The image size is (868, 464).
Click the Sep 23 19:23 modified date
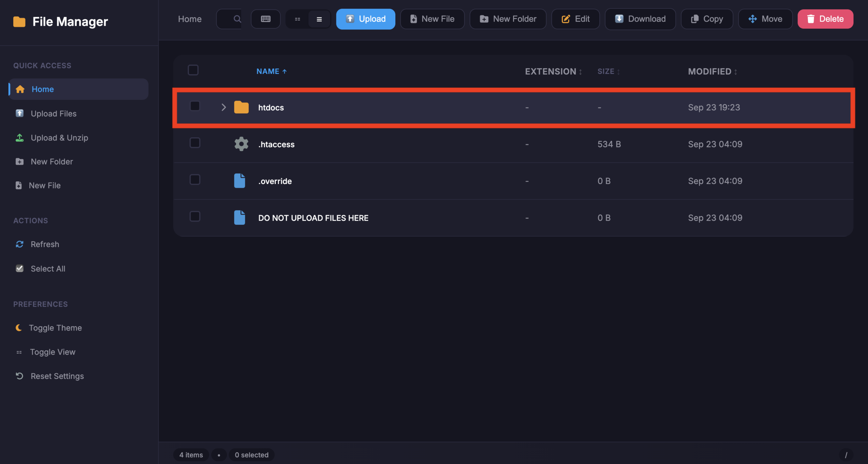[x=714, y=107]
